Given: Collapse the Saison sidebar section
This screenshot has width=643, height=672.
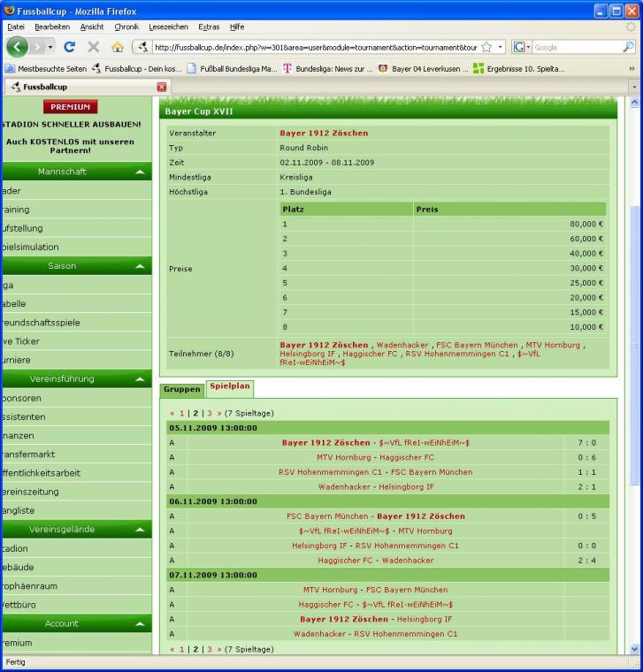Looking at the screenshot, I should click(141, 266).
